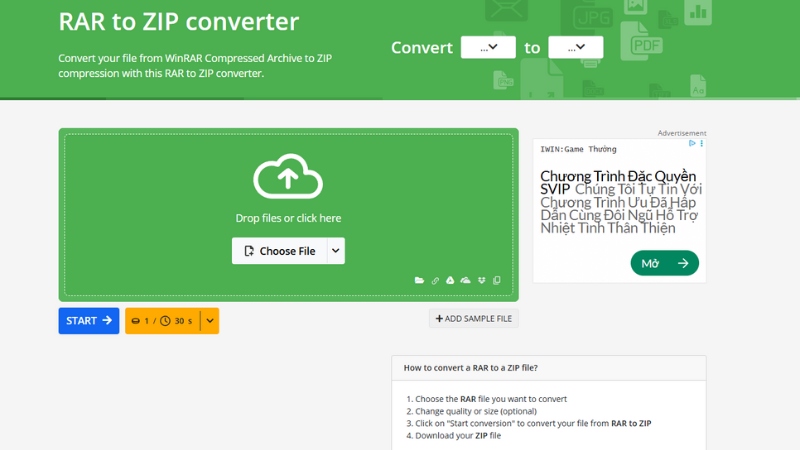
Task: Choose the Dropbox upload icon
Action: (x=481, y=281)
